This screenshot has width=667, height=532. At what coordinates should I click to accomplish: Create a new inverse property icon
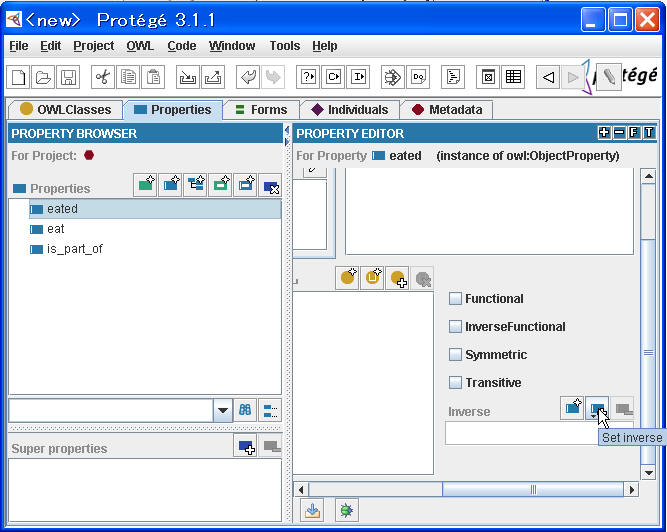pos(572,407)
